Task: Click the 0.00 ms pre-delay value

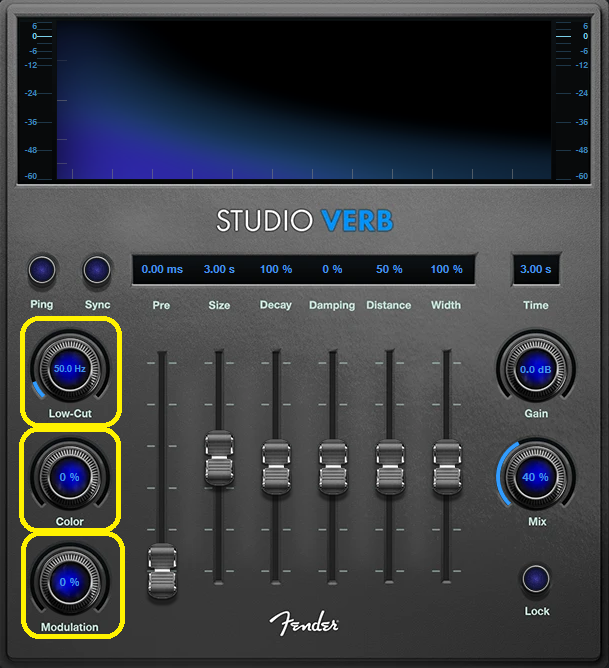Action: [162, 269]
